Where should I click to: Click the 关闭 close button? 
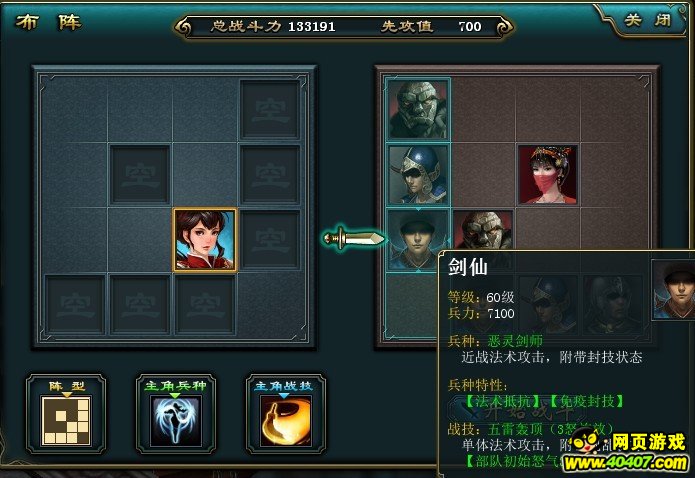click(647, 20)
